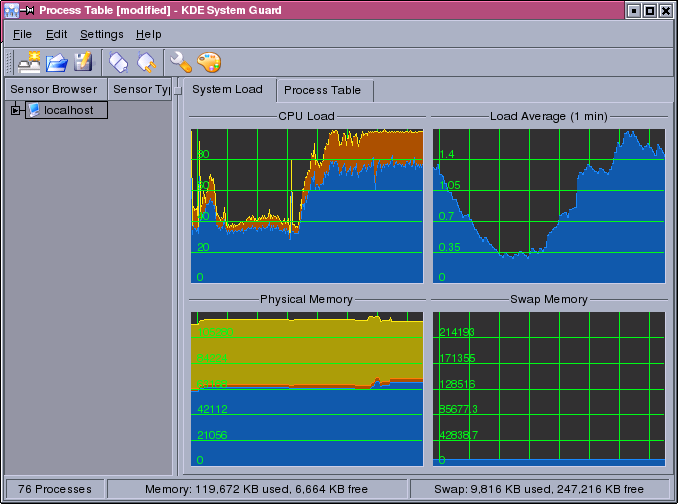The image size is (678, 504).
Task: Save the worksheet using the floppy icon
Action: click(84, 62)
